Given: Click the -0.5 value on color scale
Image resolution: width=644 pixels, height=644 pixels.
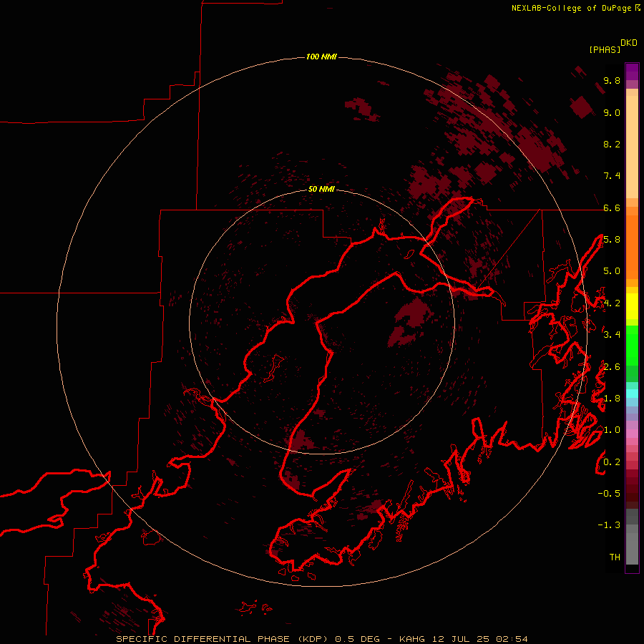Looking at the screenshot, I should (x=609, y=494).
